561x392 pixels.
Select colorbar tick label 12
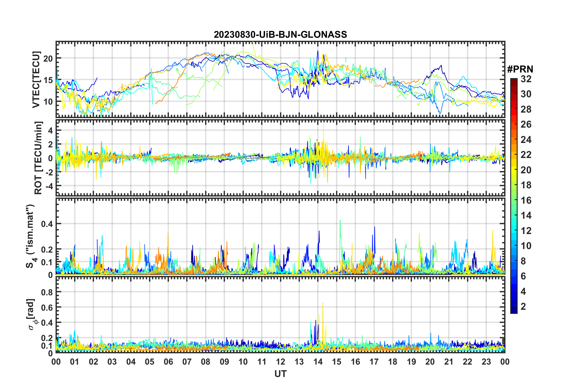526,231
